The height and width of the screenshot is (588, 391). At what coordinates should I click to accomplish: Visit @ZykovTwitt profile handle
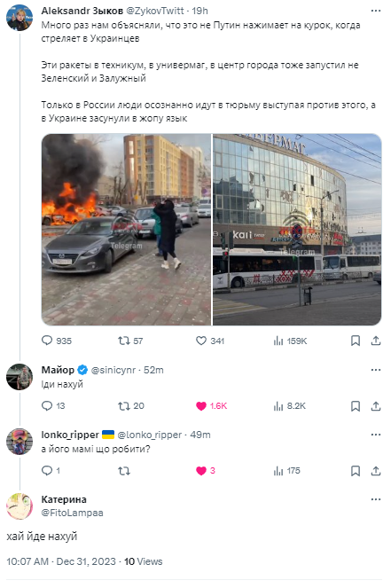tap(155, 11)
